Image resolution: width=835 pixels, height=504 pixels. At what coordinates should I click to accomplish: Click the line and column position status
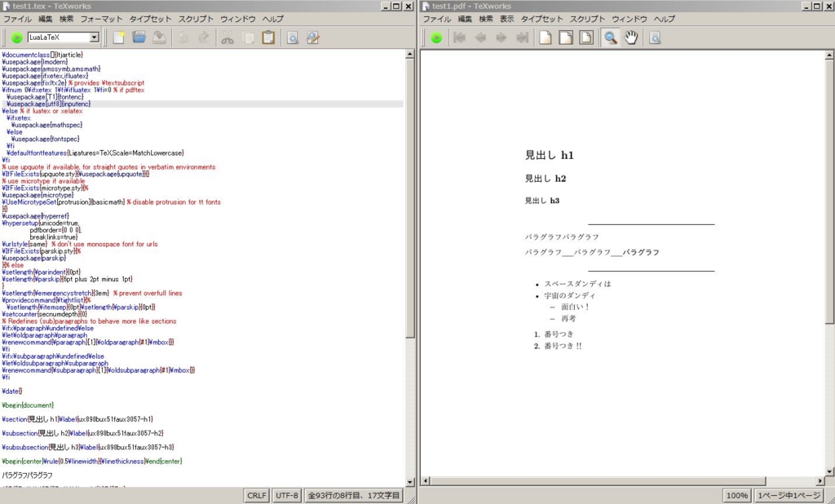354,496
